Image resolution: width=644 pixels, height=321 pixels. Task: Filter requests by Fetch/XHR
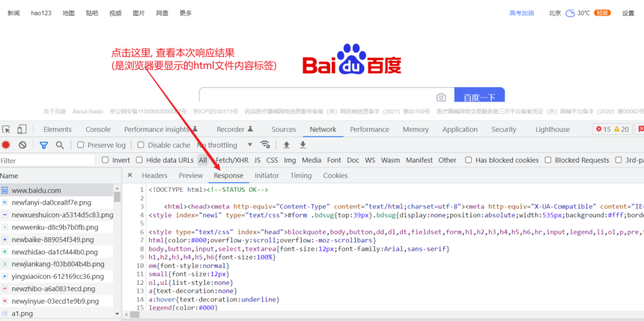coord(232,160)
